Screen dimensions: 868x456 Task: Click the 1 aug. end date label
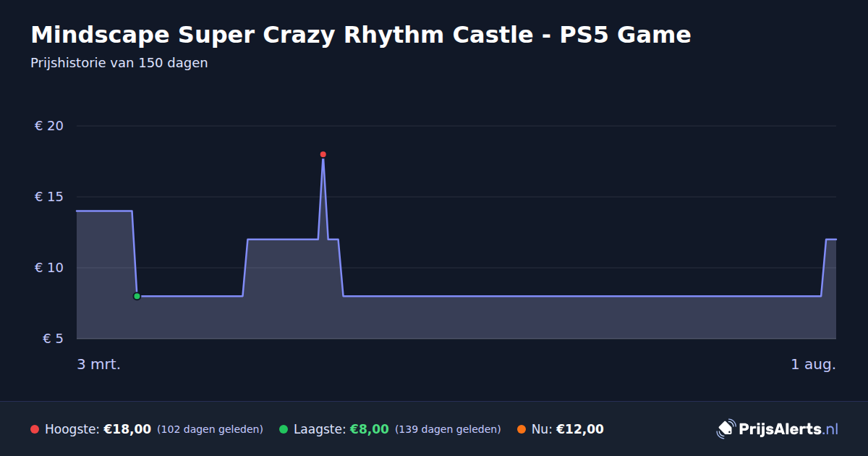[x=813, y=364]
